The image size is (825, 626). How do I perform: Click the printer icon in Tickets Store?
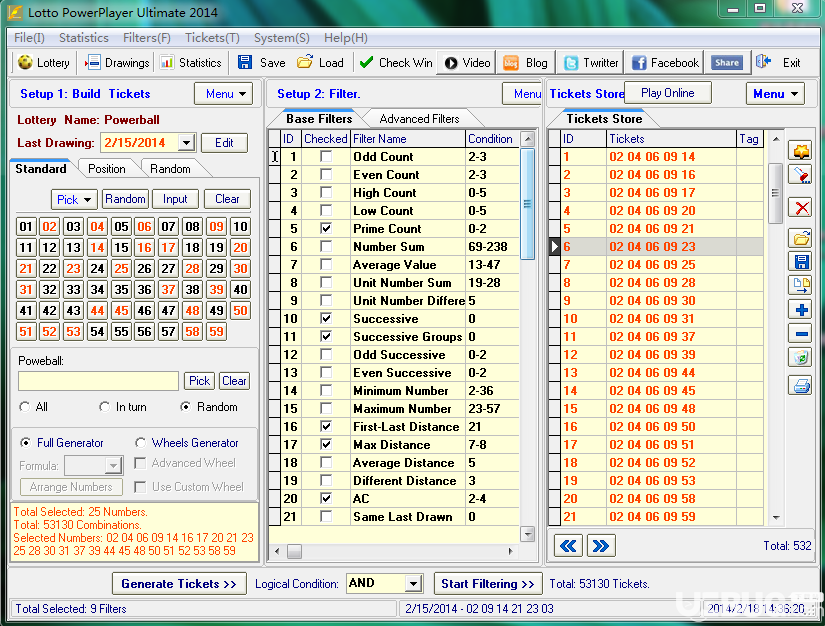pos(801,386)
